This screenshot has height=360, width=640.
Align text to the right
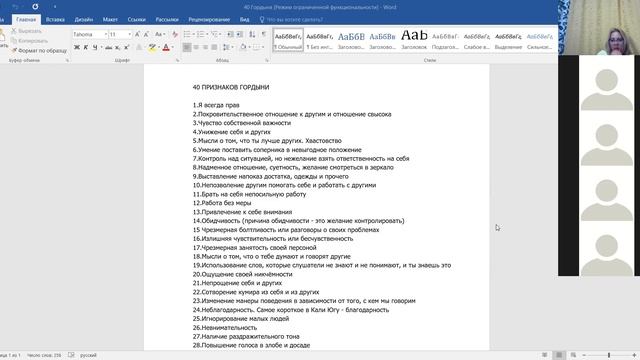205,47
